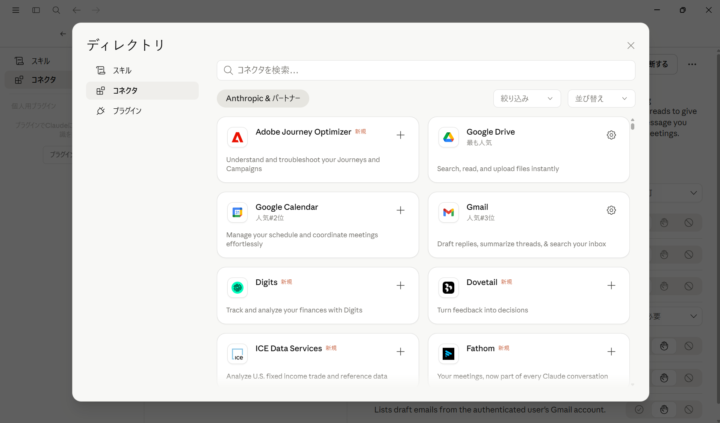Select プラグイン in directory sidebar

coord(142,111)
